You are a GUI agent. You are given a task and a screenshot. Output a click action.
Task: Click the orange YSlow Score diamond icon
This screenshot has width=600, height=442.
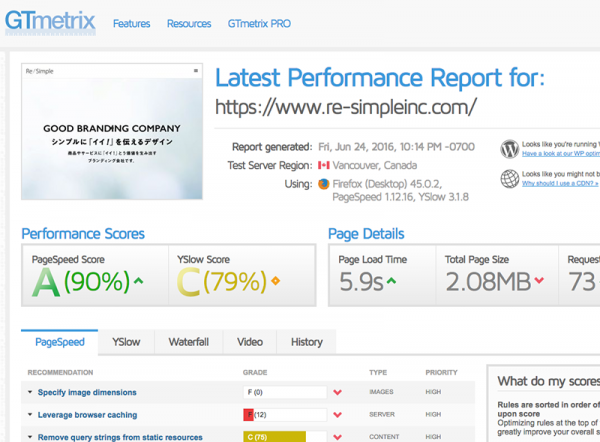(276, 281)
